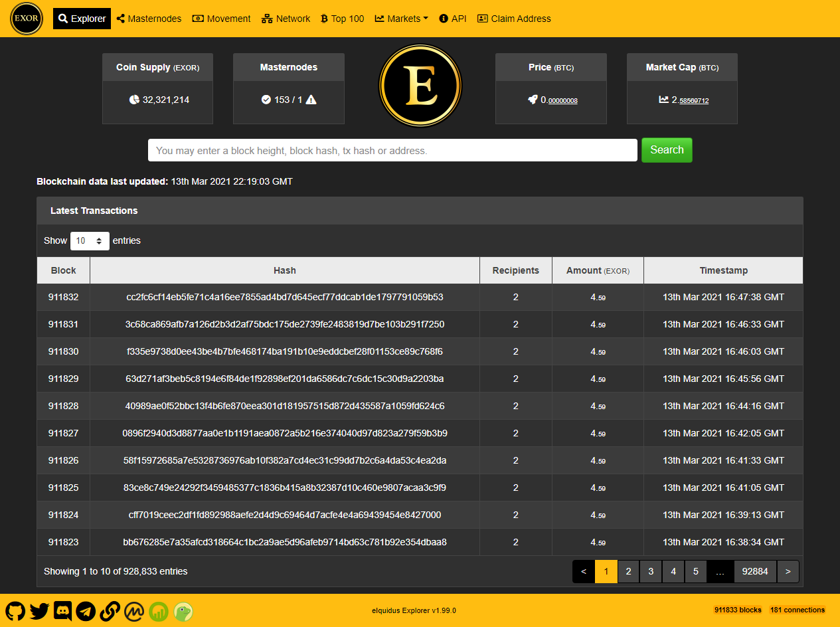Open transaction hash starting cff7019ceec2
This screenshot has width=840, height=627.
(285, 515)
